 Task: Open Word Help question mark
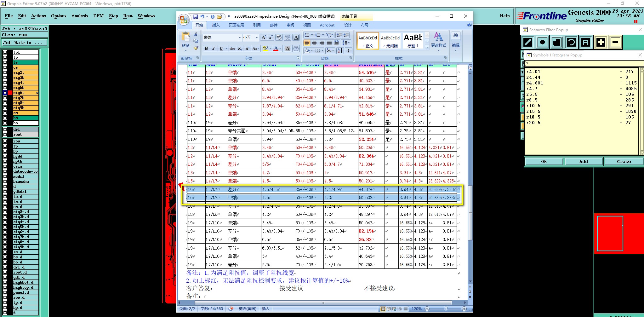point(469,25)
